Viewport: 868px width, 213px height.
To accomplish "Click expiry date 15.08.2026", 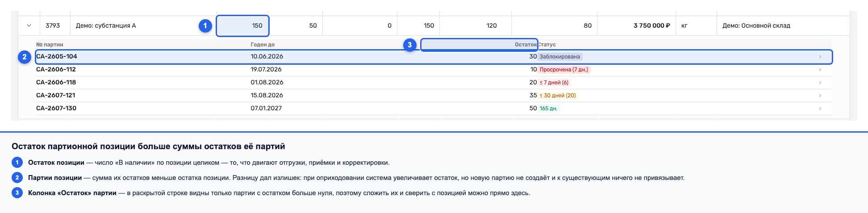I will point(267,95).
